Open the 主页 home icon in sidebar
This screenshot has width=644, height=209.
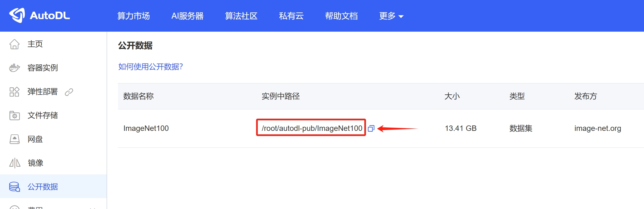(15, 44)
